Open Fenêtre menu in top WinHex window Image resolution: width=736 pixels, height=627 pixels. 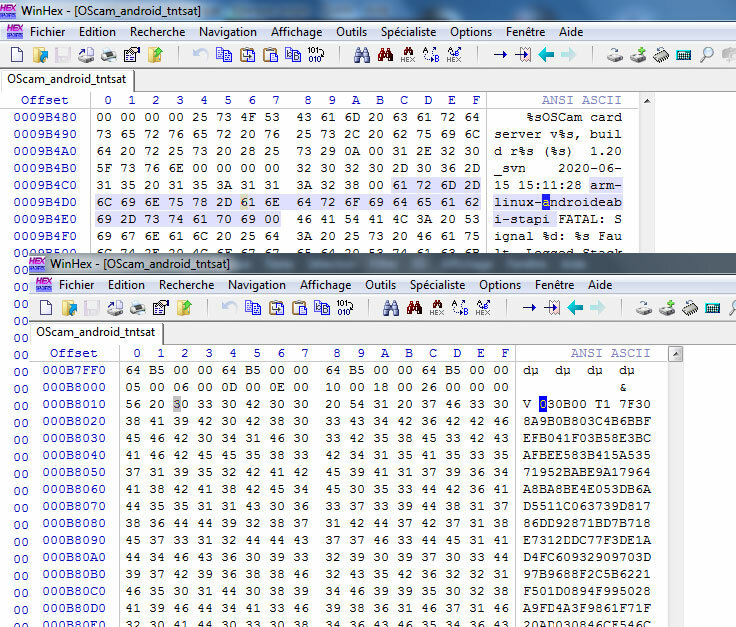tap(526, 32)
